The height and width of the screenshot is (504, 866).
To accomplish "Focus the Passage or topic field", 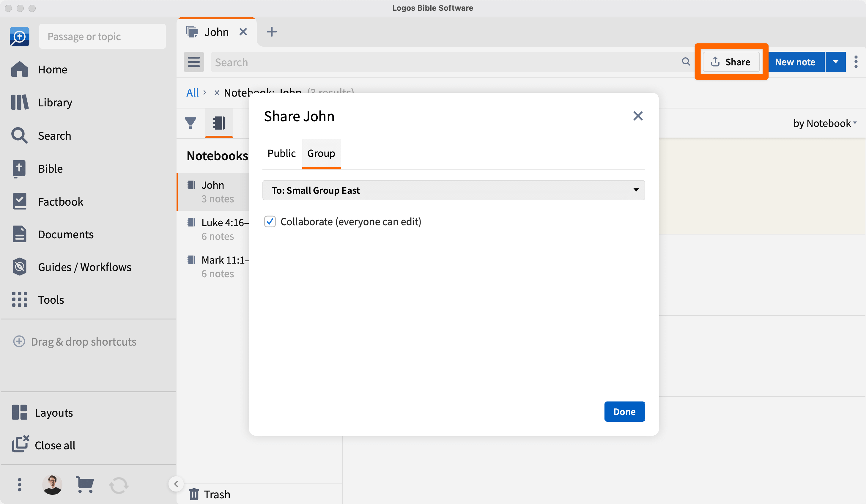I will tap(103, 37).
